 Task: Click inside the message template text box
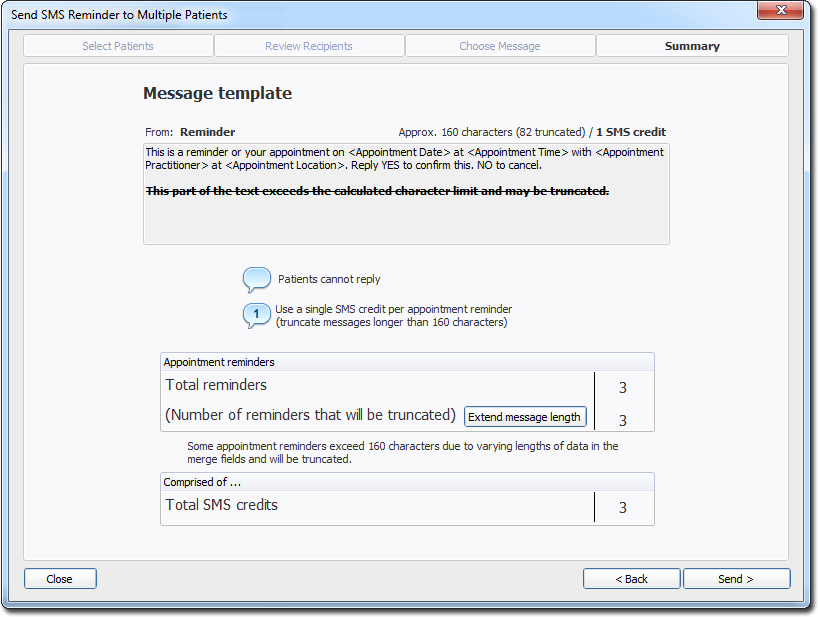[405, 220]
